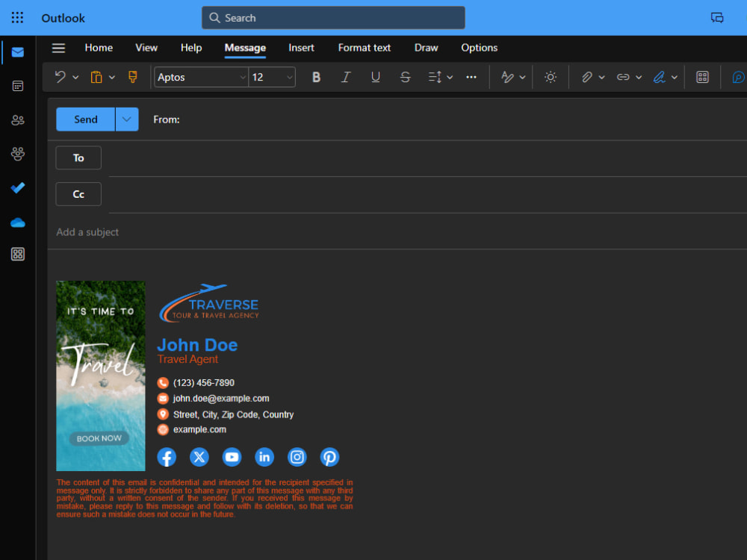Open the apps add-ins toolbar icon
The height and width of the screenshot is (560, 747).
point(702,77)
